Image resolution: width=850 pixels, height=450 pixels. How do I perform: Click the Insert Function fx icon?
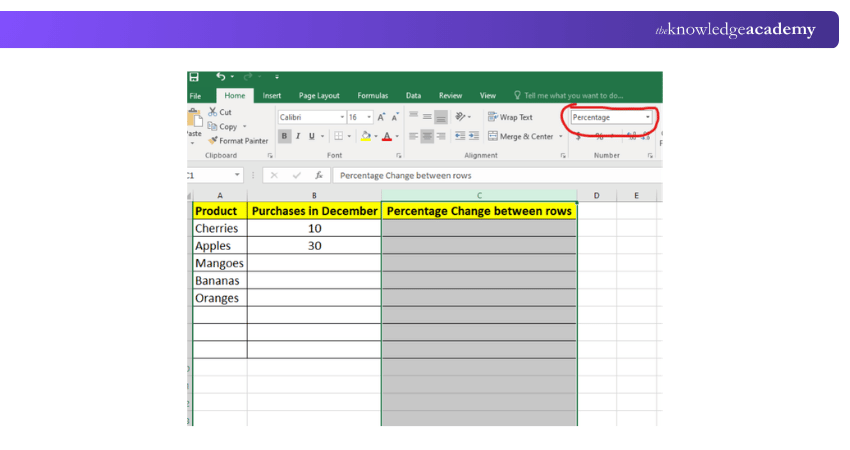319,175
